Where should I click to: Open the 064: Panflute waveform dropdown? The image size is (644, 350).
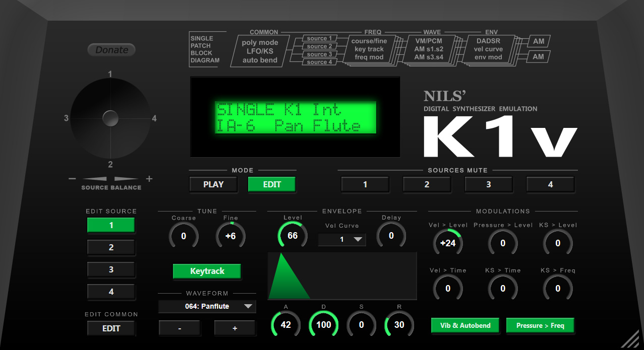(207, 306)
